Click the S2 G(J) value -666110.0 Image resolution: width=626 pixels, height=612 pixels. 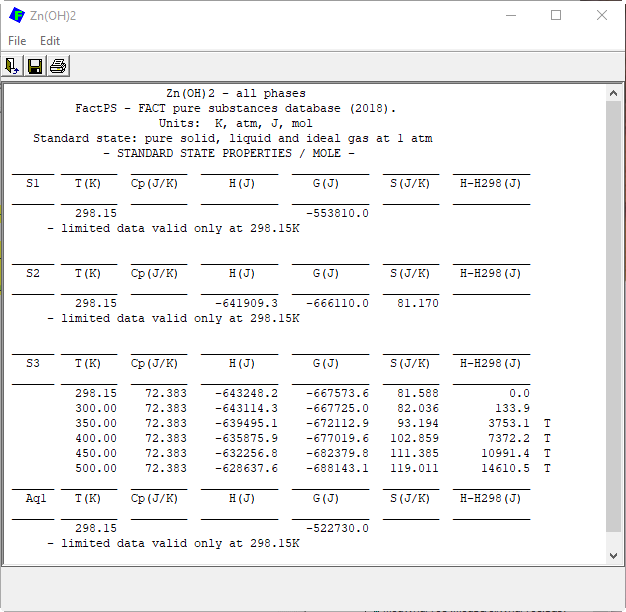pos(337,303)
